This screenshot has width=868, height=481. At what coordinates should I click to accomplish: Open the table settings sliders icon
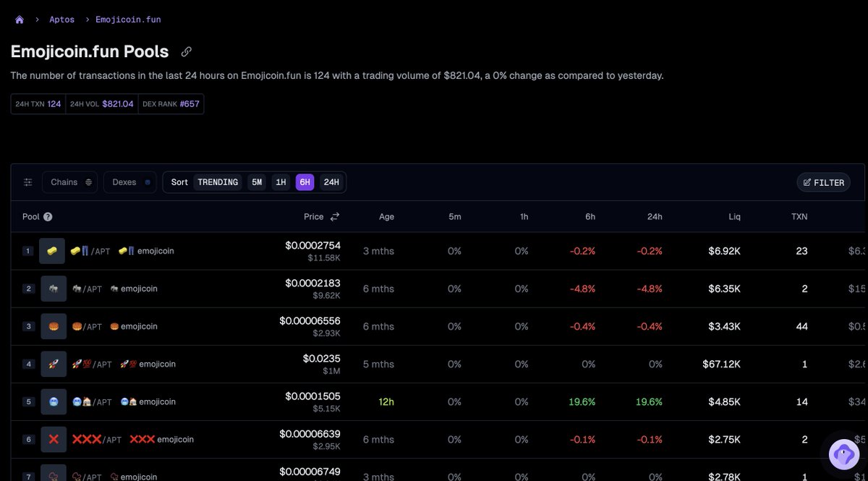tap(28, 182)
